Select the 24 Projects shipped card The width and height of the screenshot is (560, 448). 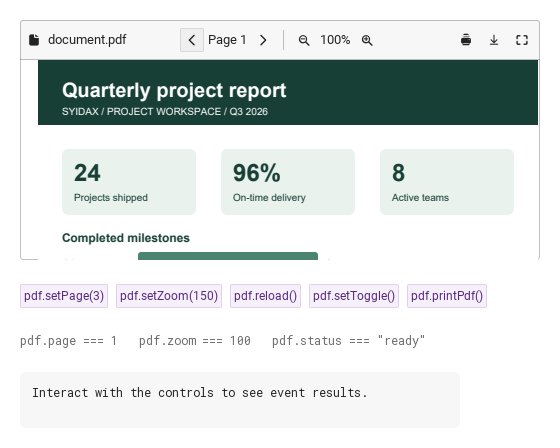129,182
